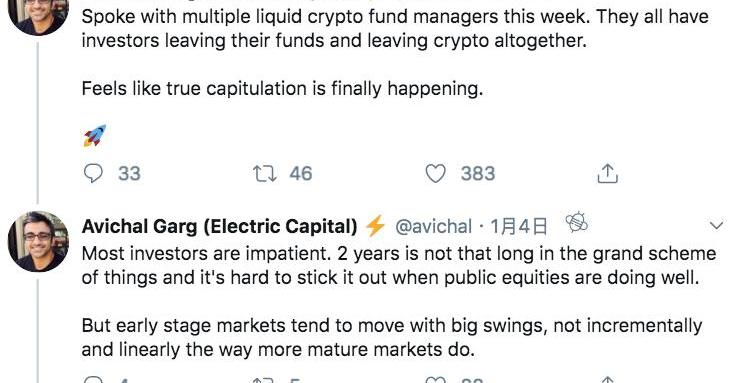738x383 pixels.
Task: Reply to the capitulation tweet
Action: [93, 173]
